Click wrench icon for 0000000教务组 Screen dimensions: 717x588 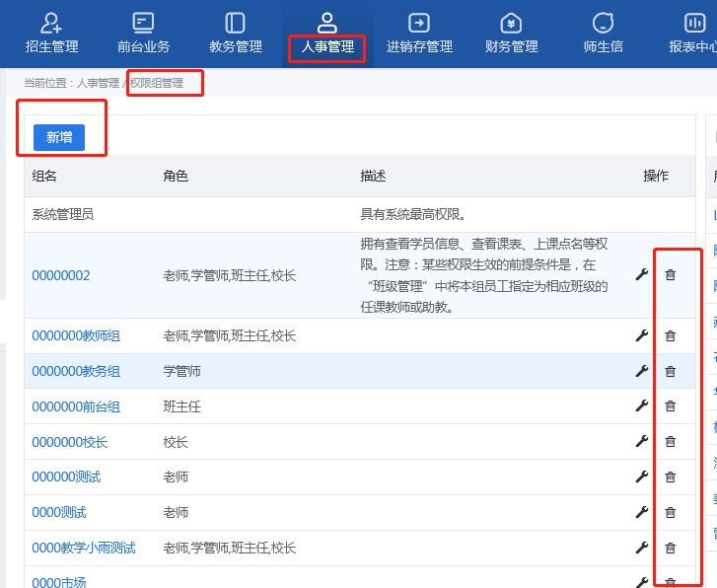(642, 371)
